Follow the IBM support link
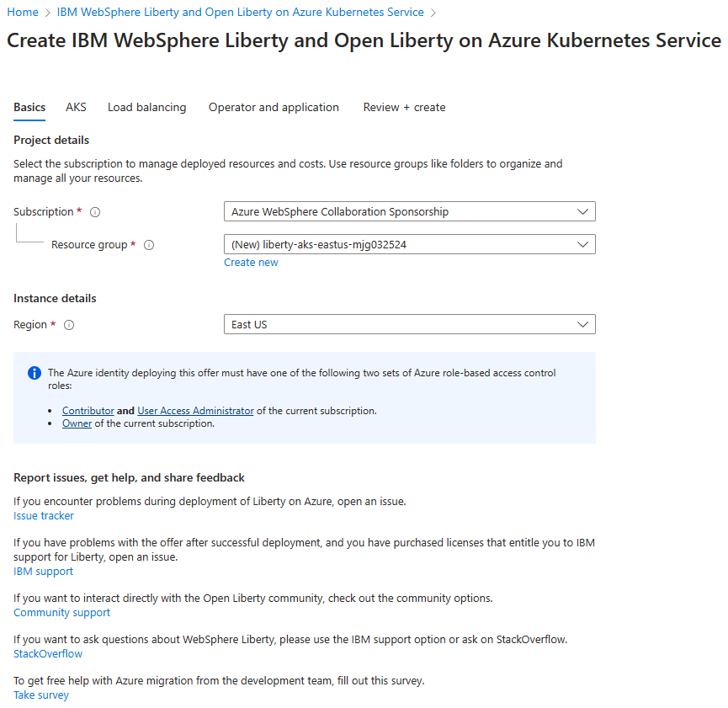The image size is (728, 708). 43,572
